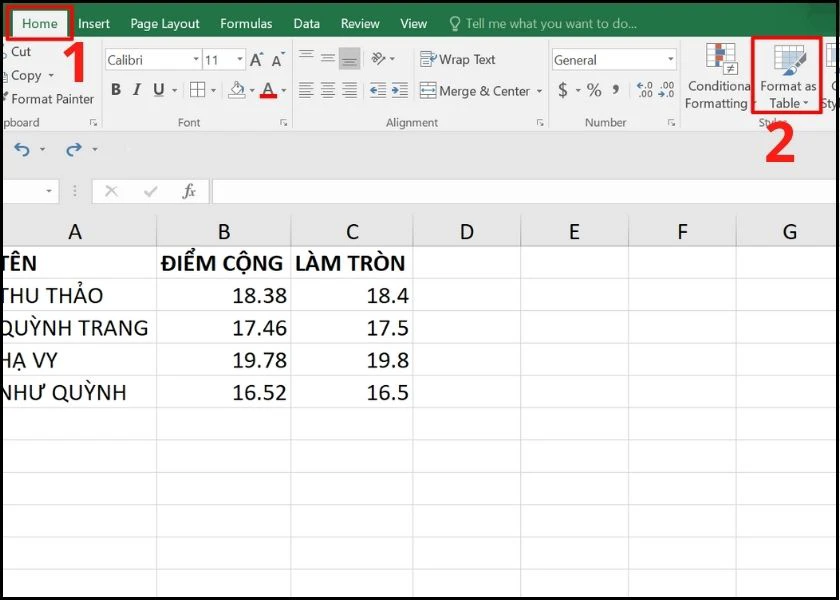Viewport: 840px width, 600px height.
Task: Select the highlighted Bottom Align icon
Action: coord(349,59)
